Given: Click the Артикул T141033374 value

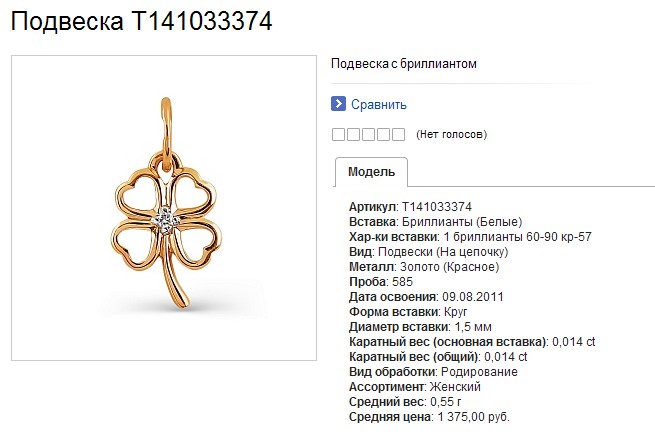Looking at the screenshot, I should [x=437, y=207].
